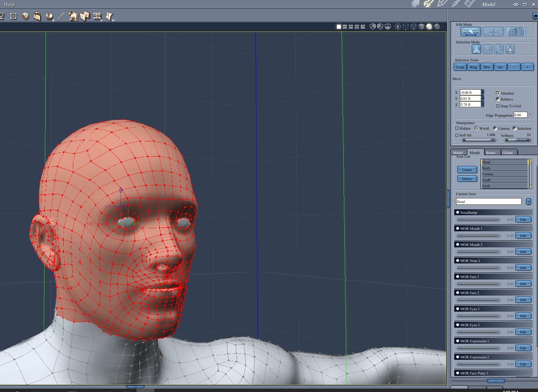538x392 pixels.
Task: Open the Render room film icon
Action: click(470, 4)
